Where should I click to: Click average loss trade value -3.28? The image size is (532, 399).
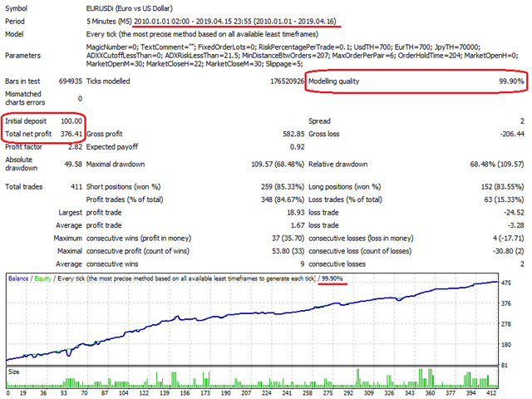click(x=515, y=225)
